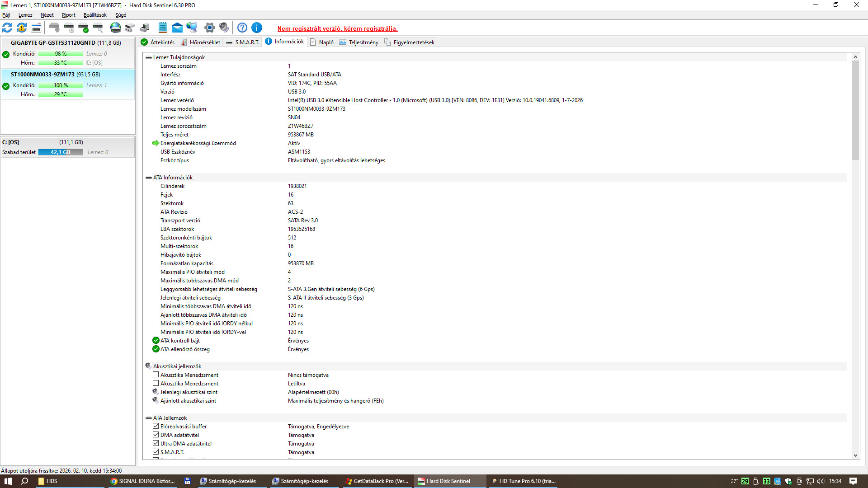Click the refresh-with-warning toolbar icon
The height and width of the screenshot is (488, 868).
point(22,28)
